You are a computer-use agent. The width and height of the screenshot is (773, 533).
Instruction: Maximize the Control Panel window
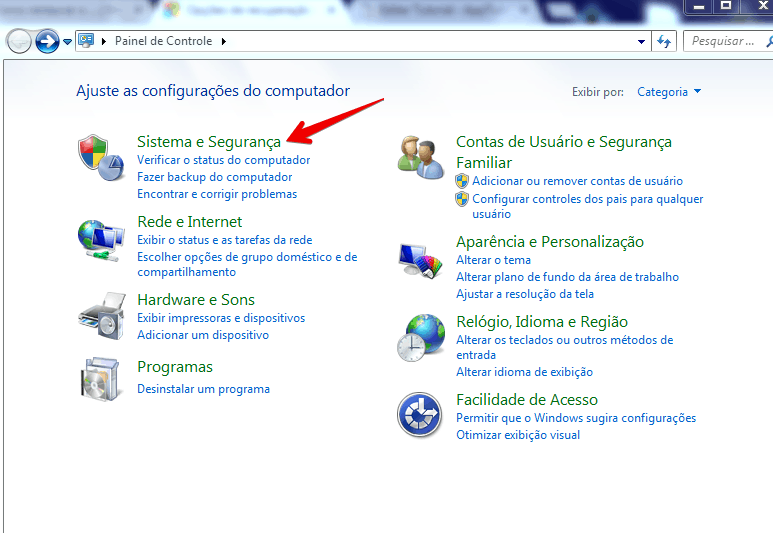coord(726,6)
